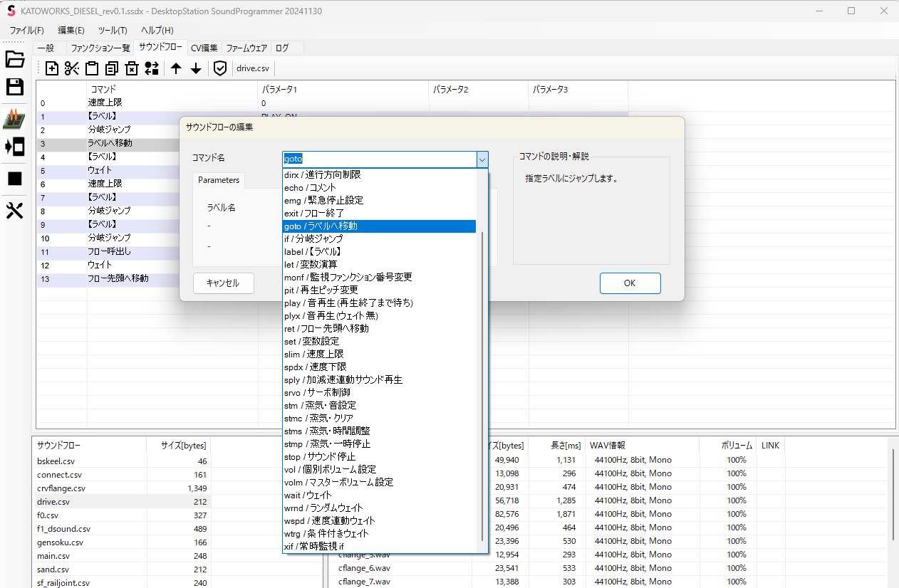Viewport: 899px width, 588px height.
Task: Pick 'wait / ウェイト' in command list
Action: pos(308,495)
